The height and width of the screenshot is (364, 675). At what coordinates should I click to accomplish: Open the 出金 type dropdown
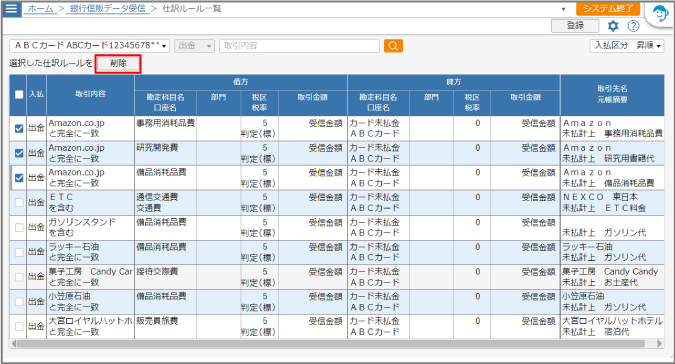(194, 46)
